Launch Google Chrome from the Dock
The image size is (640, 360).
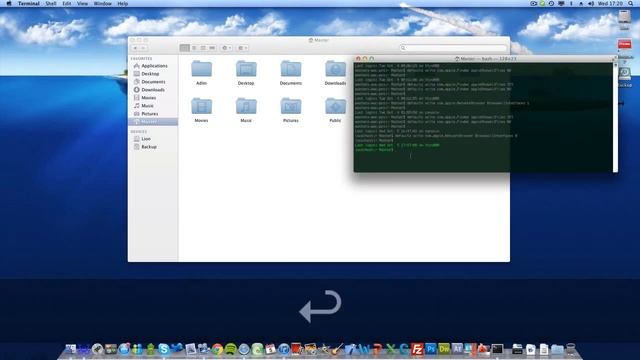pos(217,349)
